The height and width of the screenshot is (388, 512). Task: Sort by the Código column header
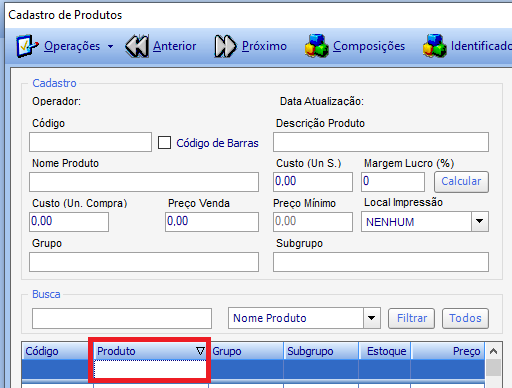pos(57,351)
